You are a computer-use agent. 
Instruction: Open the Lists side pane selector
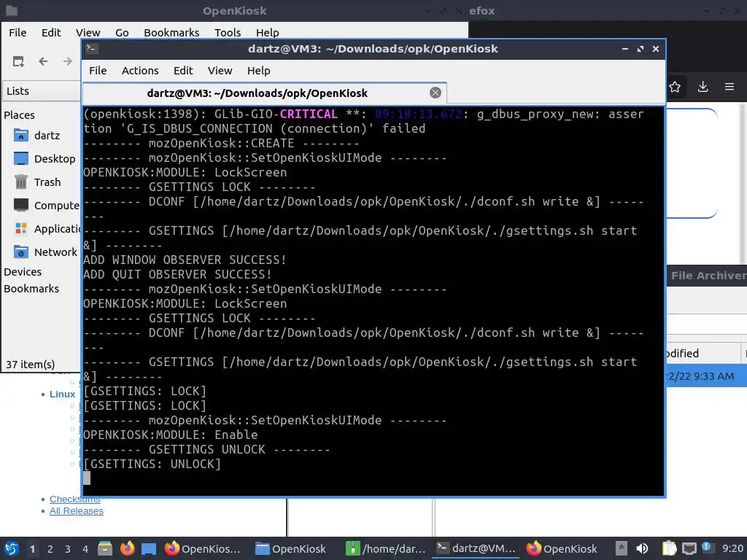[42, 91]
